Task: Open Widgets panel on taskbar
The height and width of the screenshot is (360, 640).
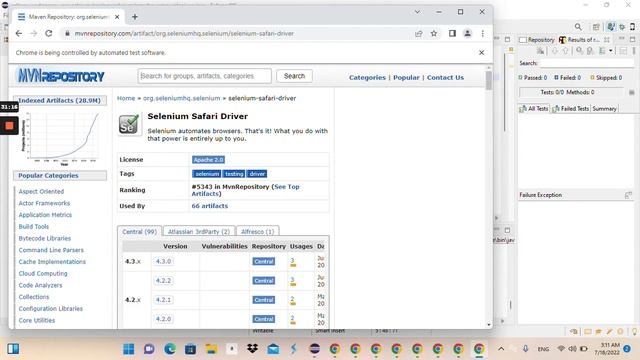Action: (x=13, y=349)
